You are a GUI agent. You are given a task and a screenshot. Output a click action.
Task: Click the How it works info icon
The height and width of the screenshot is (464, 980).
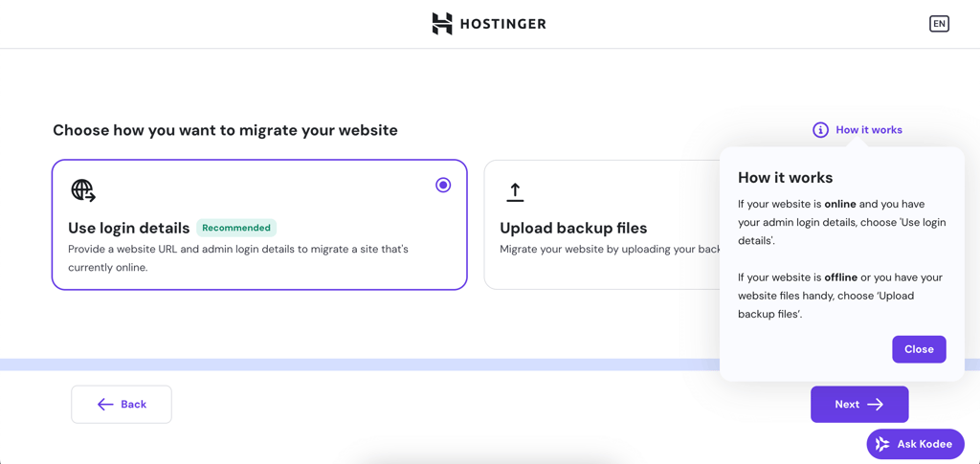click(x=820, y=130)
